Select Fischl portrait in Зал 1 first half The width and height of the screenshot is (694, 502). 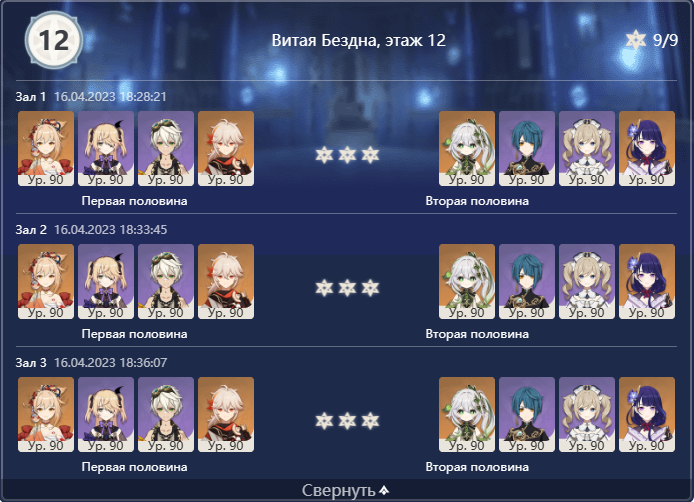[x=106, y=148]
